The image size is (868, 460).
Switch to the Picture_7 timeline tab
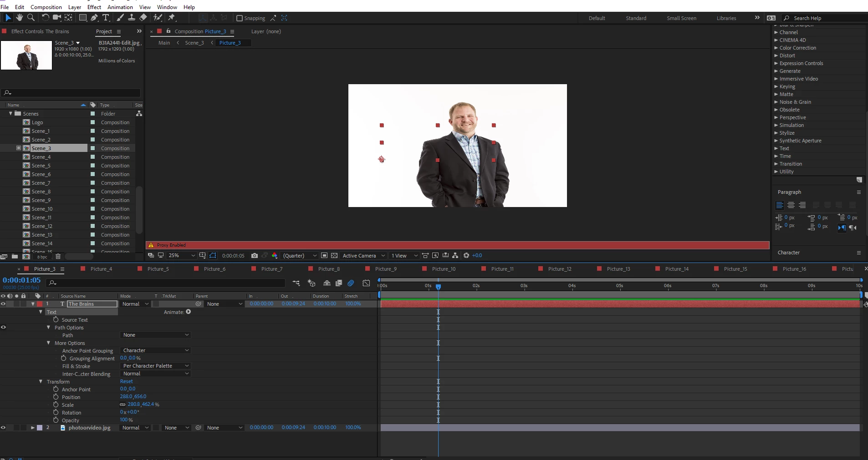(272, 269)
